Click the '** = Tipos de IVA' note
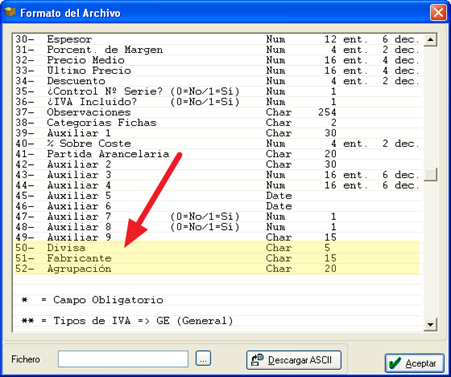 tap(127, 321)
